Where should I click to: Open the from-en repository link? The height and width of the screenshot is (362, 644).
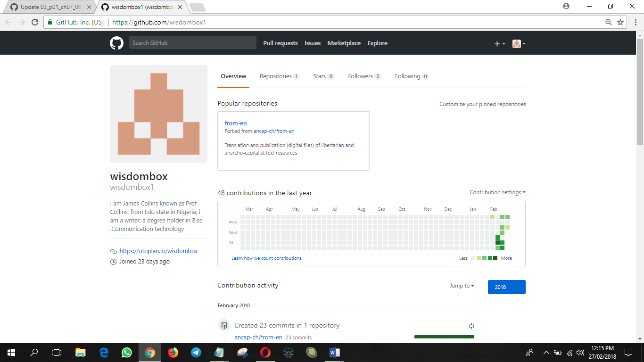236,123
